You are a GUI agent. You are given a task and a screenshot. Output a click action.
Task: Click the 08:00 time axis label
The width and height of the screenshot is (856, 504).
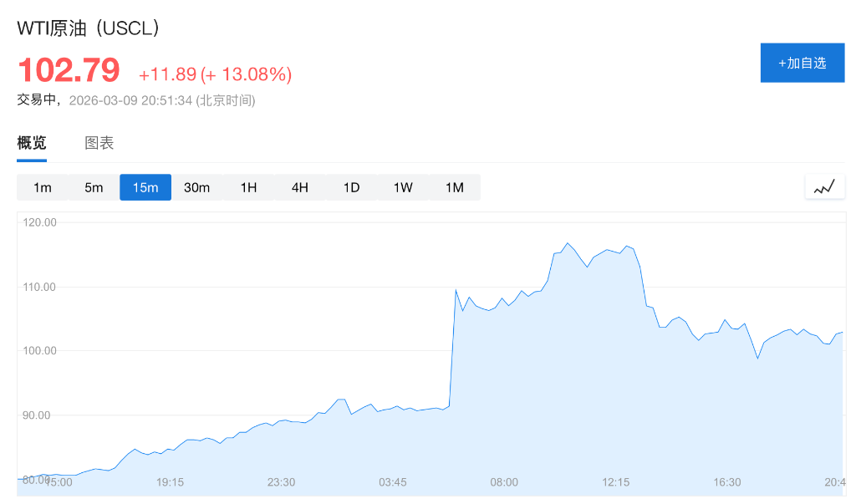tap(504, 482)
